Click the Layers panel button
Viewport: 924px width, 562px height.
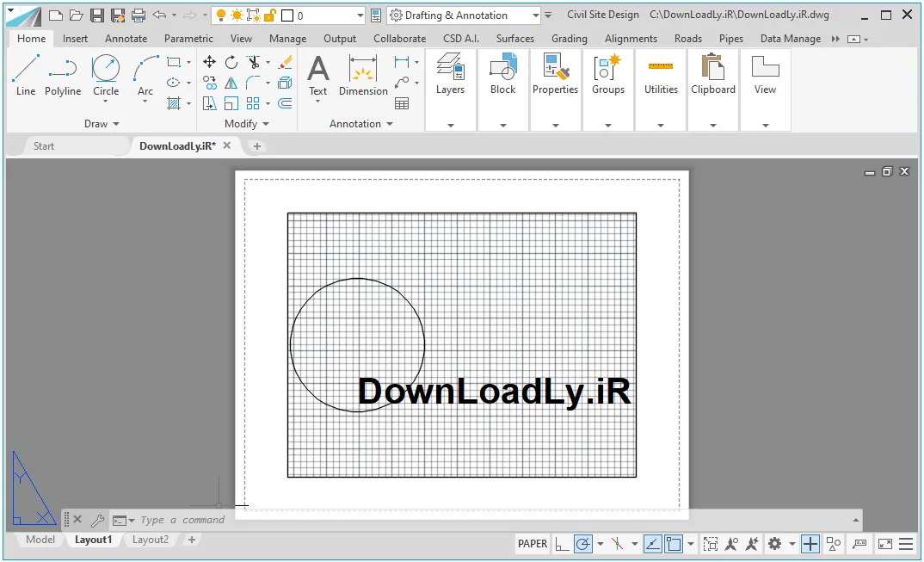coord(450,90)
